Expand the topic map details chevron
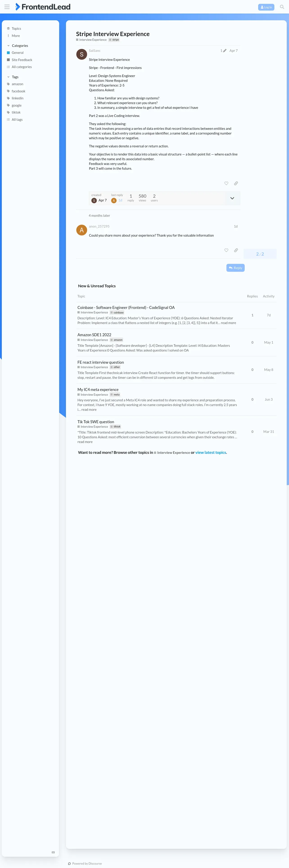 coord(232,198)
